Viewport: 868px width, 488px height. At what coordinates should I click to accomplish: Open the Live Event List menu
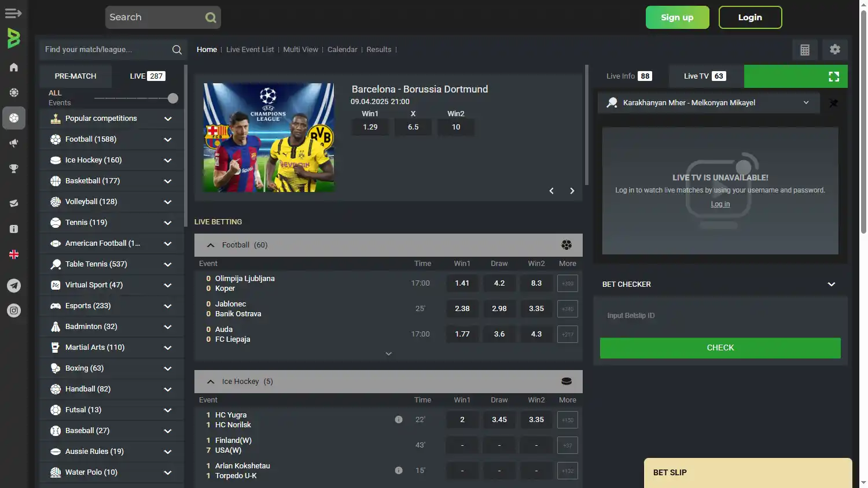pyautogui.click(x=250, y=50)
